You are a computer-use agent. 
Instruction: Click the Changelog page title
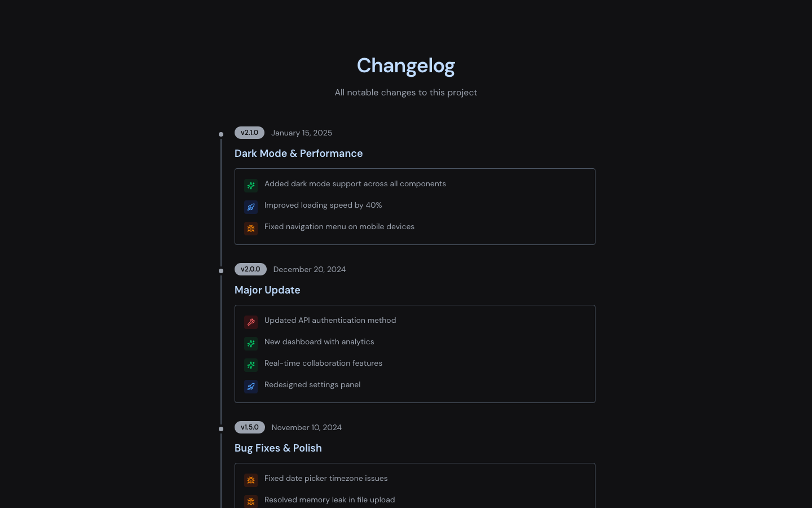coord(406,65)
